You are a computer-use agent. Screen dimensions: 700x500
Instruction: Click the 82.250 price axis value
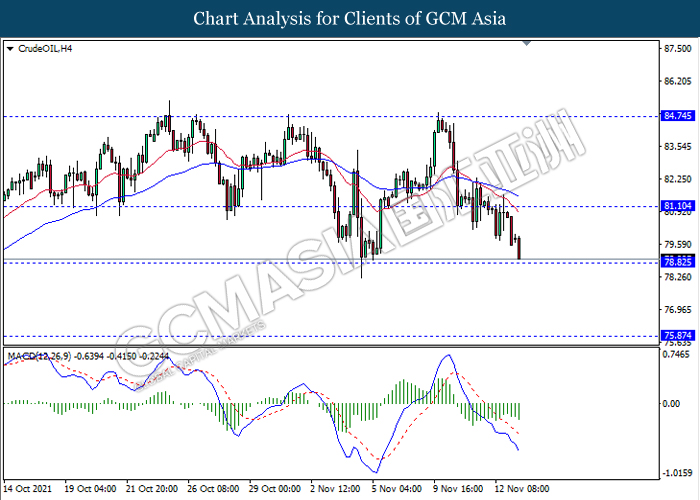tap(678, 179)
